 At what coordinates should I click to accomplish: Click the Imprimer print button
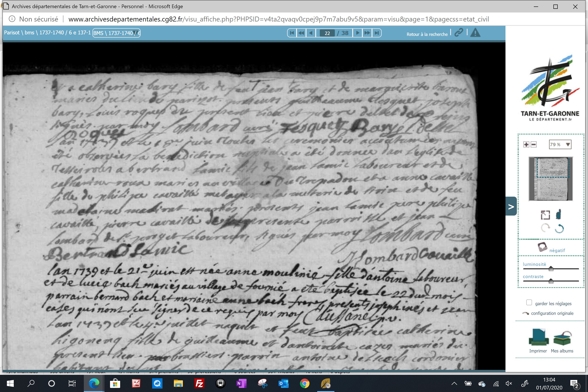pos(538,341)
